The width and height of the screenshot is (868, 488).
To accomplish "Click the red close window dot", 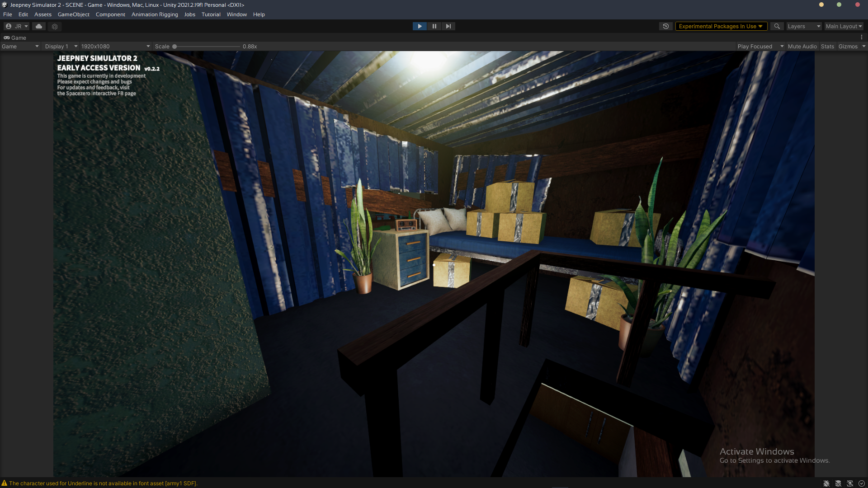I will pos(858,5).
